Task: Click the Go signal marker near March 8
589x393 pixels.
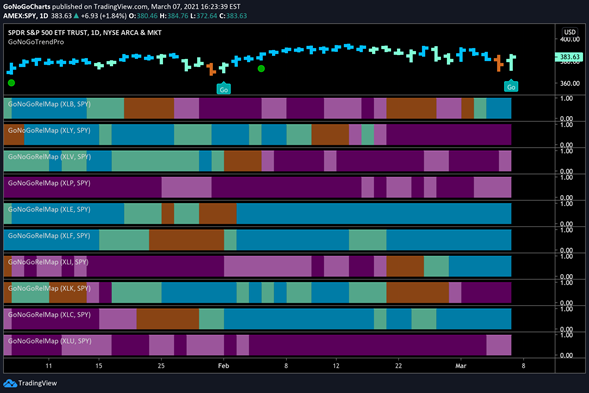Action: 511,86
